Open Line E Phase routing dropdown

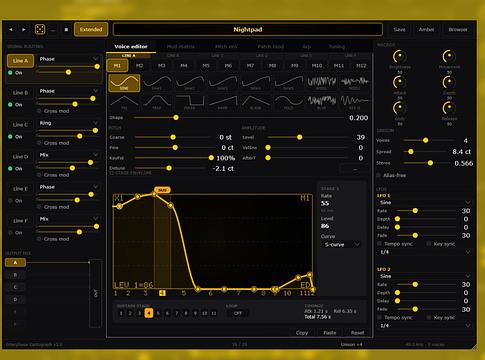(68, 187)
